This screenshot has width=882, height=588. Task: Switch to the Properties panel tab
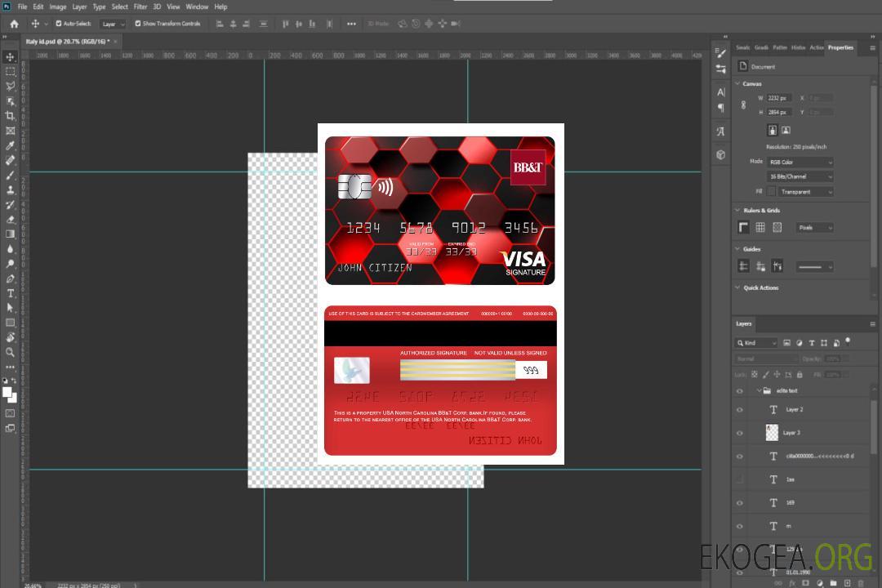tap(840, 47)
